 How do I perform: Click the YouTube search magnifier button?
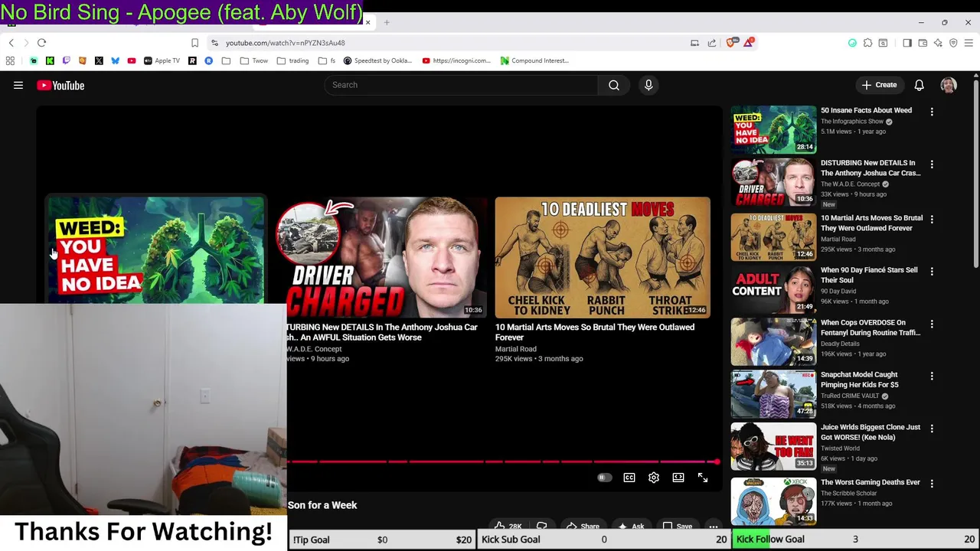(x=614, y=85)
